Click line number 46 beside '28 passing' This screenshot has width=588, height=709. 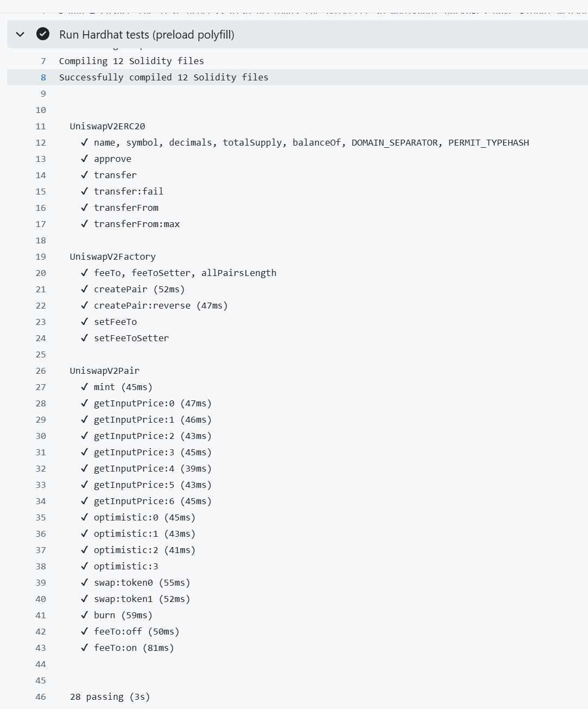click(41, 697)
